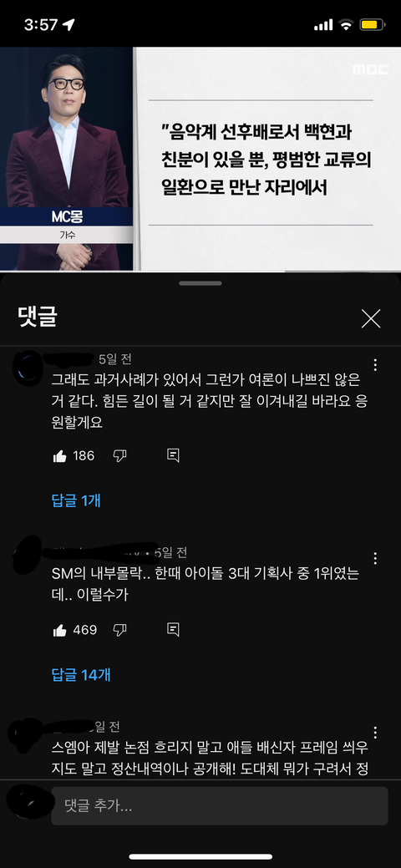Image resolution: width=401 pixels, height=868 pixels.
Task: Expand the 답글 1개 replies
Action: pos(76,501)
